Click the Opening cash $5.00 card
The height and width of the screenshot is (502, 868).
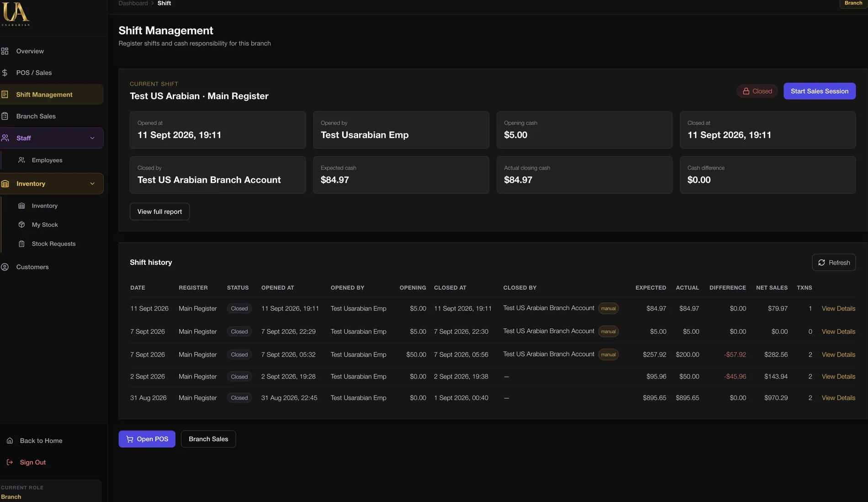pos(584,130)
